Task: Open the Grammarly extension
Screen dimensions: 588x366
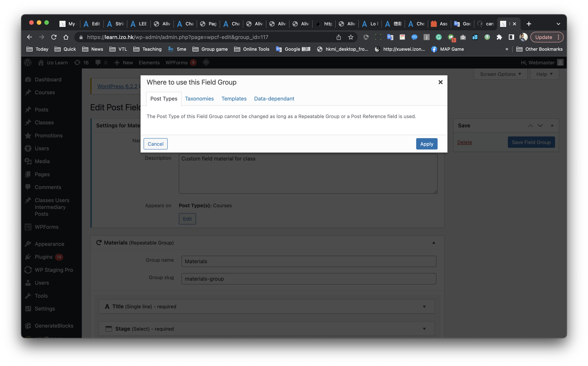Action: pos(439,37)
